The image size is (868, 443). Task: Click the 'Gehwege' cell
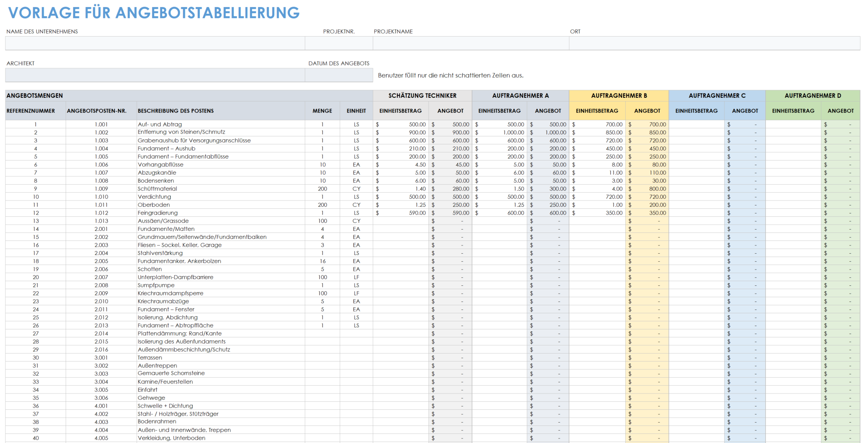(x=221, y=398)
